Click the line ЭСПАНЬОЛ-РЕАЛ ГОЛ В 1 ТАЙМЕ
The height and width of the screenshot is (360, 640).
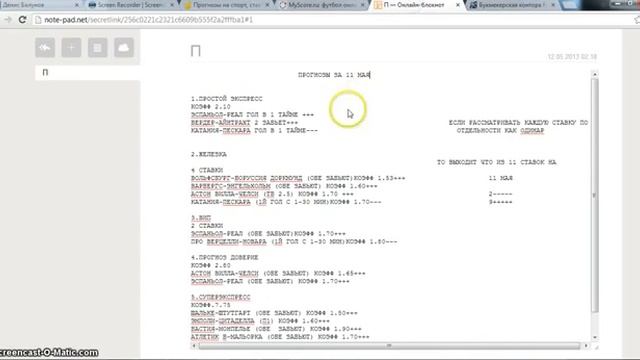pos(252,115)
